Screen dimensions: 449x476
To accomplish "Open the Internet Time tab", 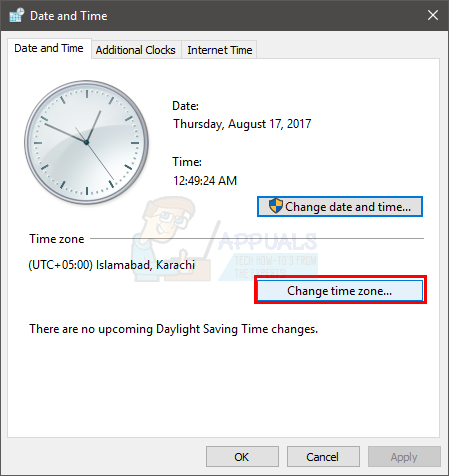I will [219, 50].
